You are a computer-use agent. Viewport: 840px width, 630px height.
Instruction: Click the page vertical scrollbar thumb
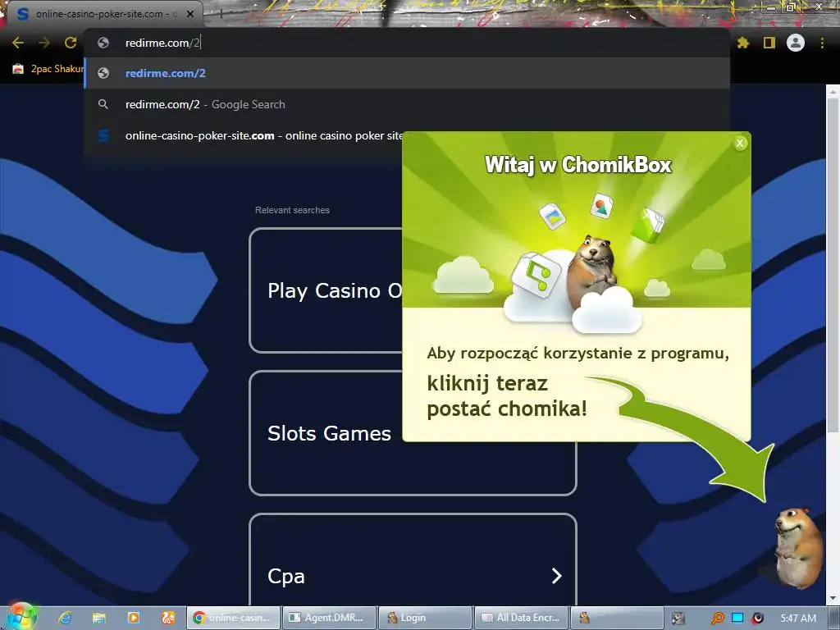[833, 265]
